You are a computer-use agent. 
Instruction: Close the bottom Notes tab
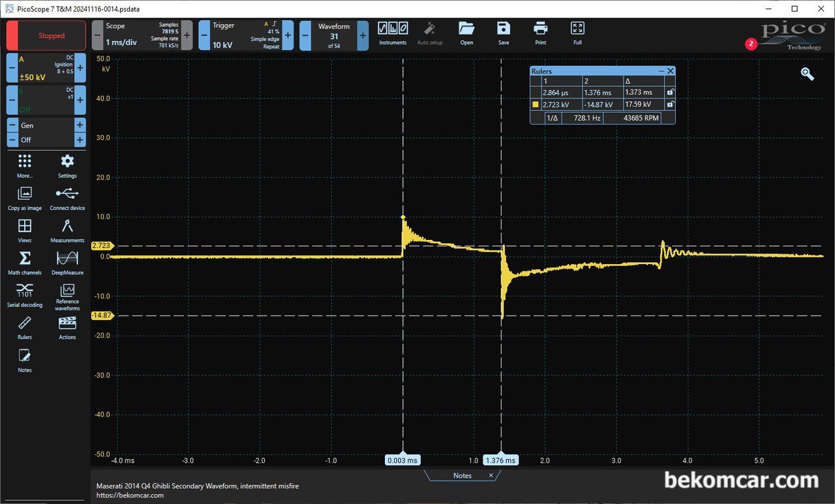[491, 475]
